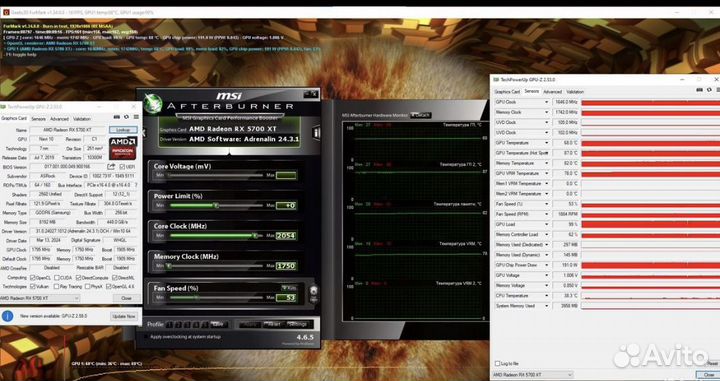Toggle CUDA checkbox in GPU-Z
Viewport: 720px width, 381px height.
57,277
